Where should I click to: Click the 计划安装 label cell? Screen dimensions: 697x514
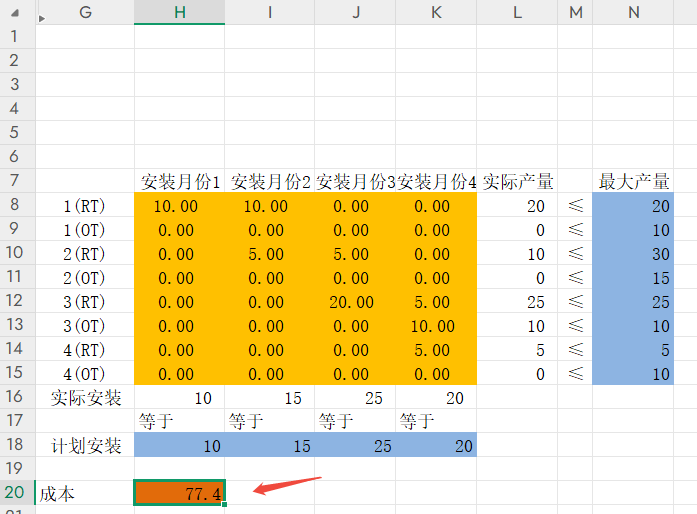pyautogui.click(x=85, y=445)
